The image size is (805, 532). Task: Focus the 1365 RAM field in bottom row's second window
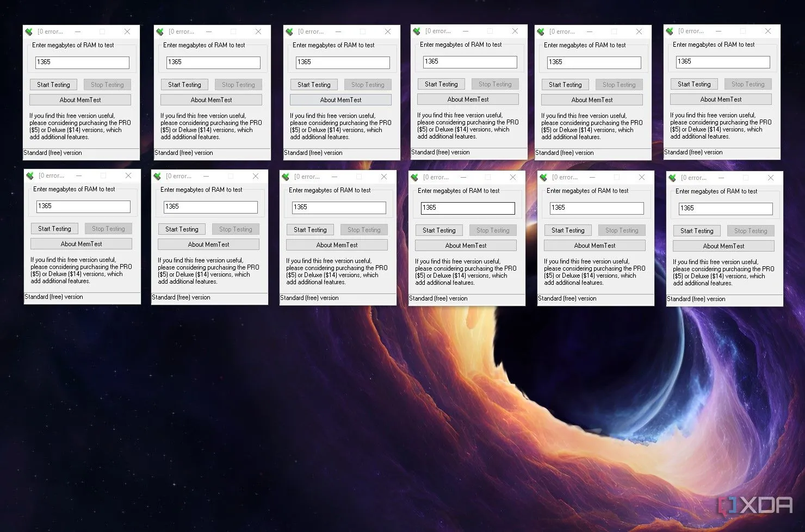click(x=210, y=207)
